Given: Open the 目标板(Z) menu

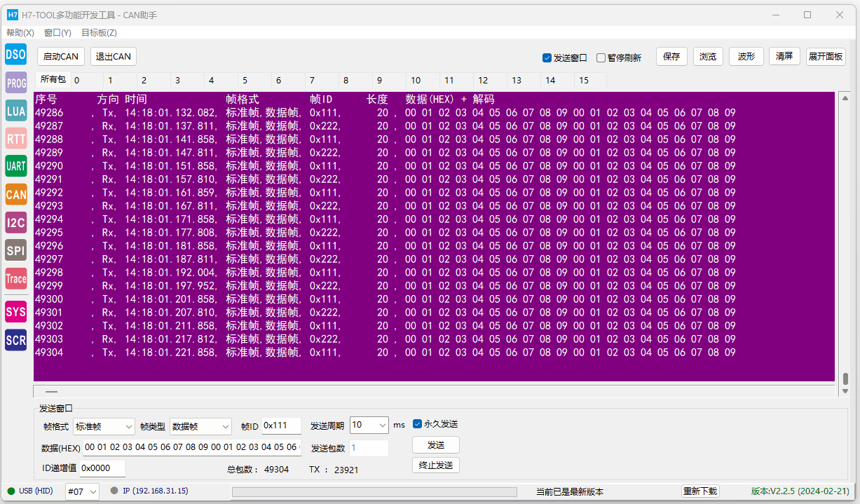Looking at the screenshot, I should [x=99, y=33].
